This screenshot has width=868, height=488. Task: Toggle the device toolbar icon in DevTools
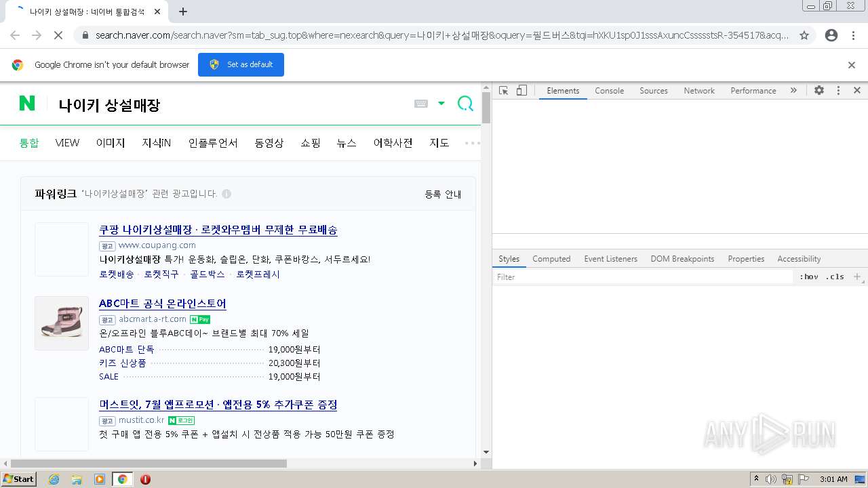(x=521, y=90)
